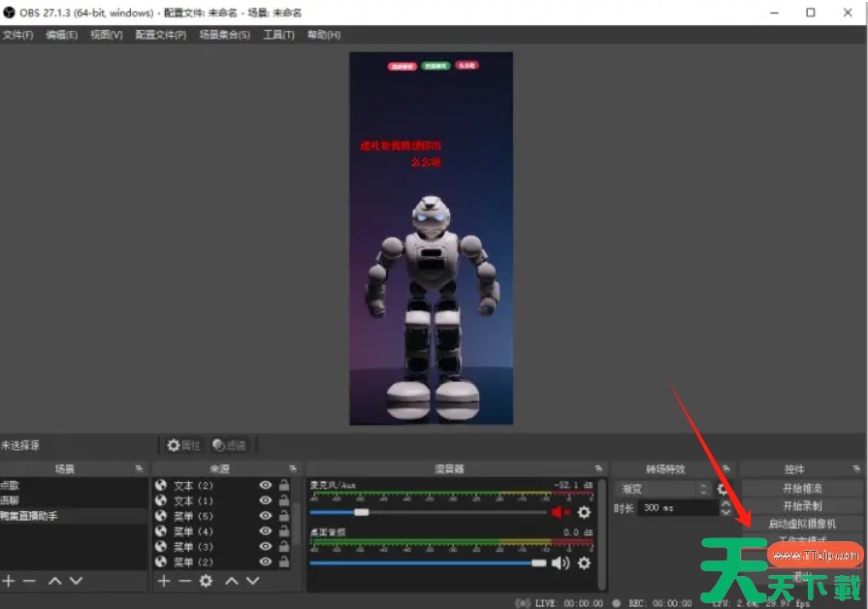Open the 工具(T) menu
Screen dimensions: 868x609
[x=278, y=35]
